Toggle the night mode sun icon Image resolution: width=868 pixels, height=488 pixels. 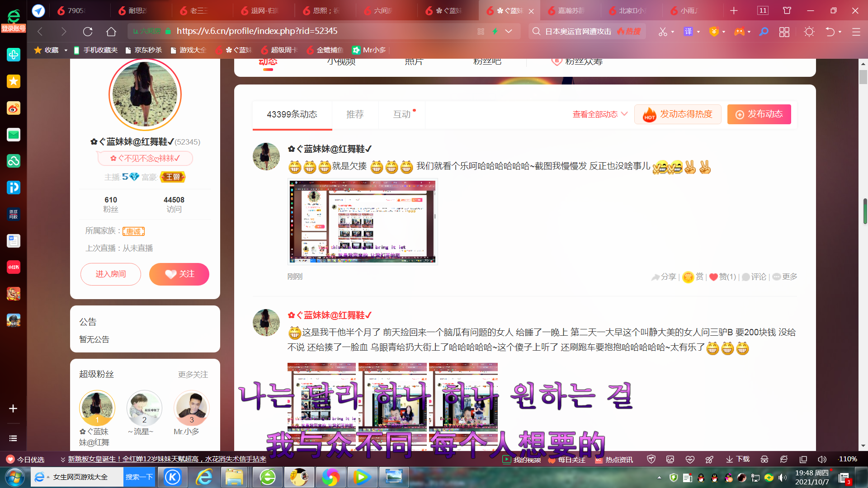(x=809, y=32)
